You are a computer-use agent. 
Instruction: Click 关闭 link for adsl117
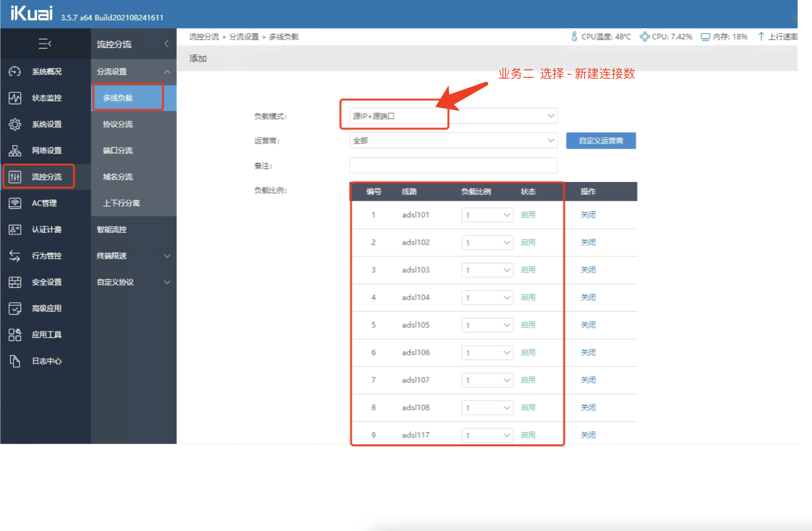[588, 435]
